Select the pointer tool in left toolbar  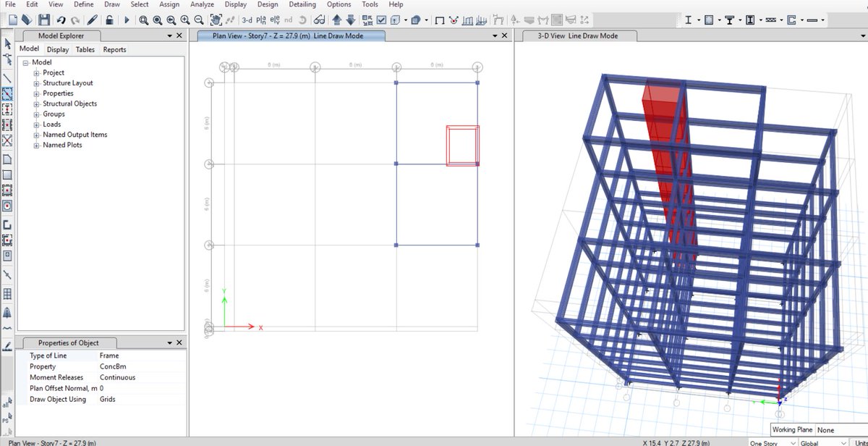coord(7,44)
